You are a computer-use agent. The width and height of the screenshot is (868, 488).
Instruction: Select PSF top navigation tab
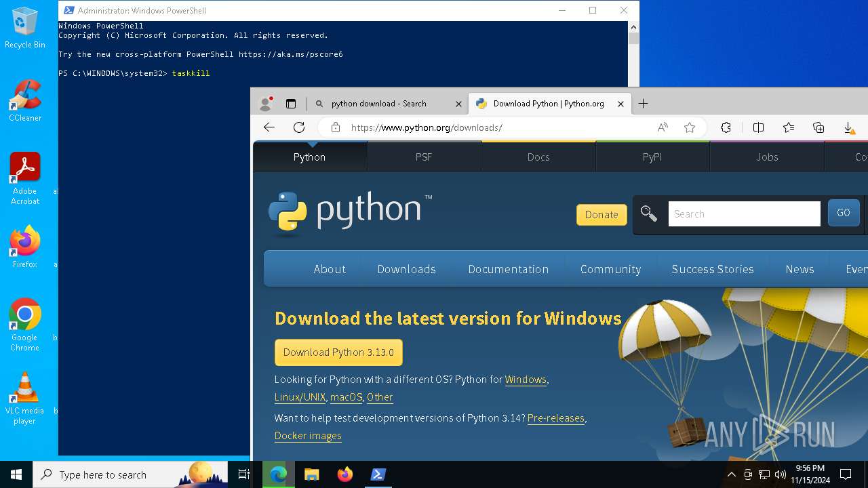(x=424, y=157)
